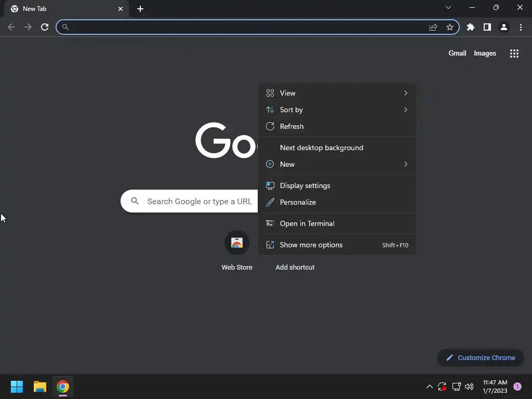532x399 pixels.
Task: Click the magnifier icon in Google search box
Action: pyautogui.click(x=135, y=201)
